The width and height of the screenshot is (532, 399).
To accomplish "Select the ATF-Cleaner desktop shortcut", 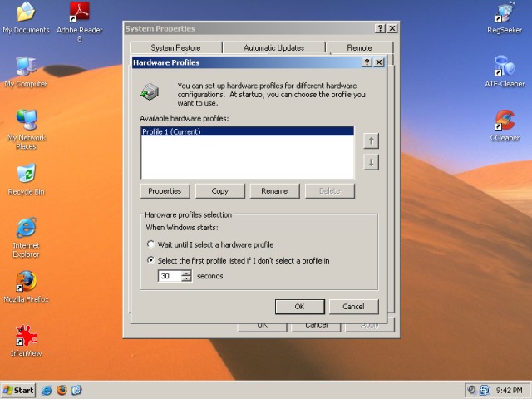I will [x=505, y=72].
